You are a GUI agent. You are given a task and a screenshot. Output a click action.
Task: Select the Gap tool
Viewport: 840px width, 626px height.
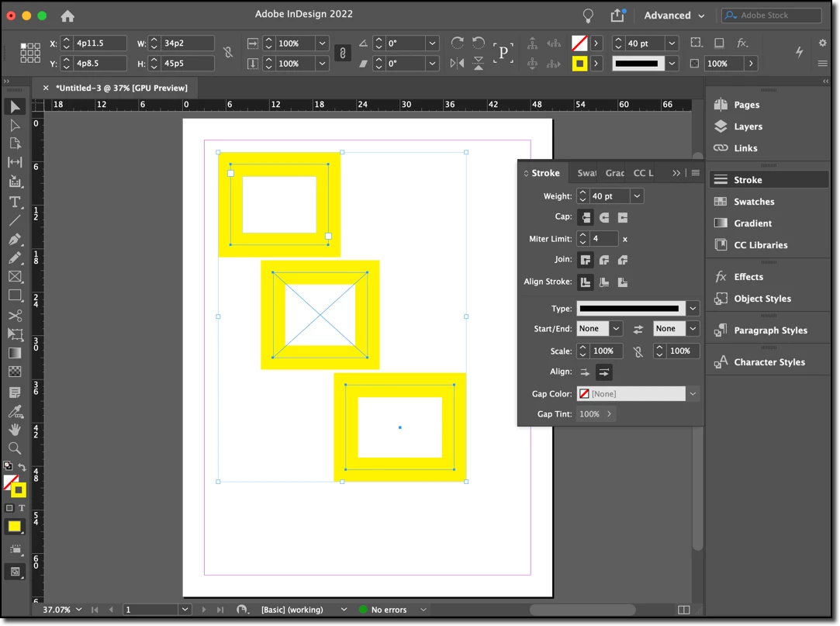(15, 162)
